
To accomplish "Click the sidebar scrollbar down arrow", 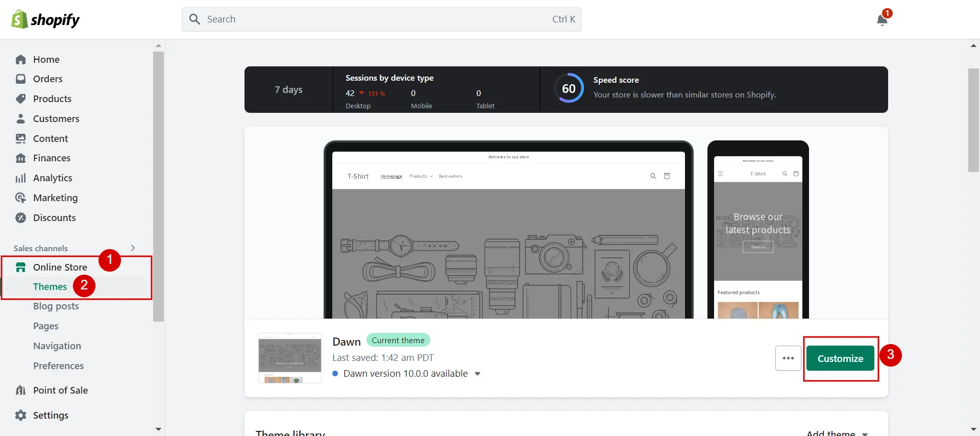I will click(x=158, y=429).
